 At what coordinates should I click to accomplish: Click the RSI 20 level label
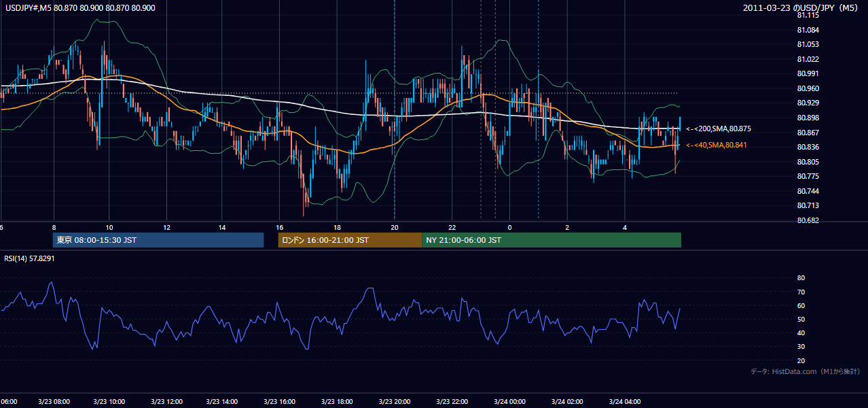[801, 360]
